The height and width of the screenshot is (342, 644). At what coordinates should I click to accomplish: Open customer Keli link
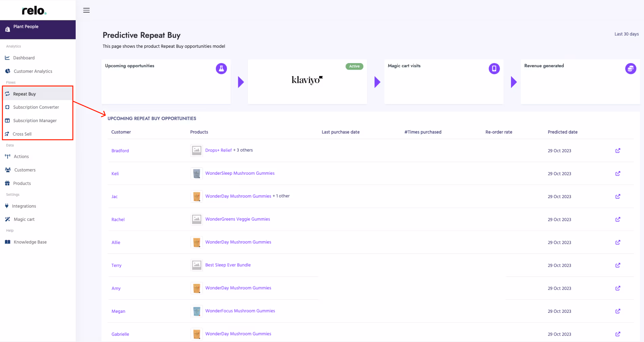pos(115,174)
